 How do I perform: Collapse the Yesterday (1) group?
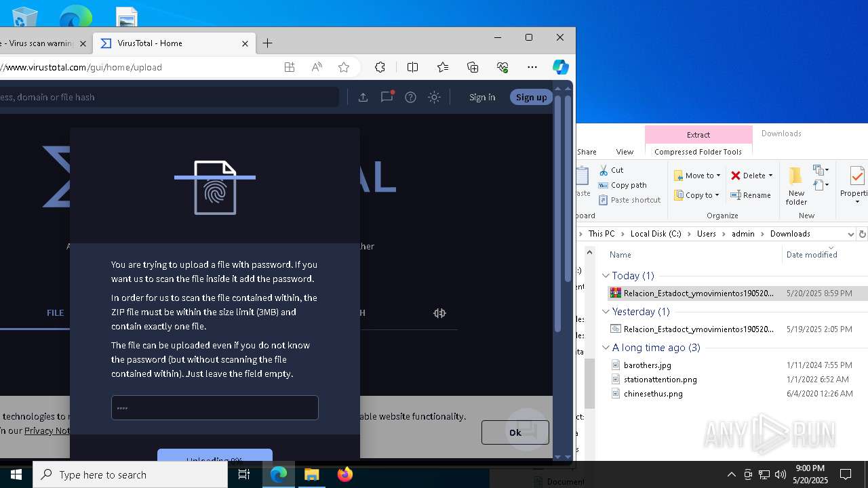606,312
